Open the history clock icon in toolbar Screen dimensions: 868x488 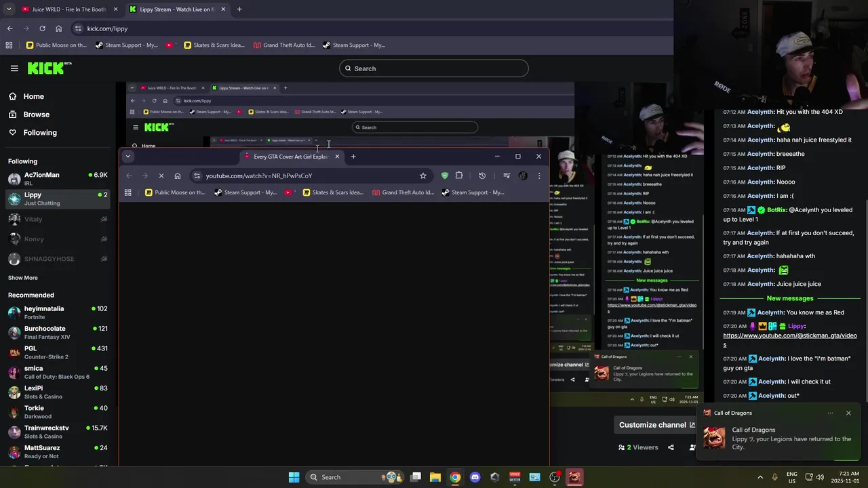[x=482, y=176]
